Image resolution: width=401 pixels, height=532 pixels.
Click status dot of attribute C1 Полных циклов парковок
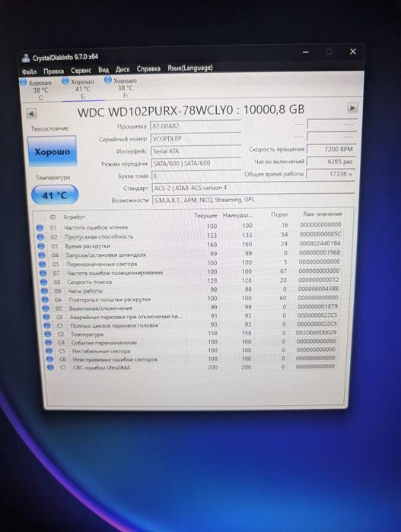(x=47, y=326)
